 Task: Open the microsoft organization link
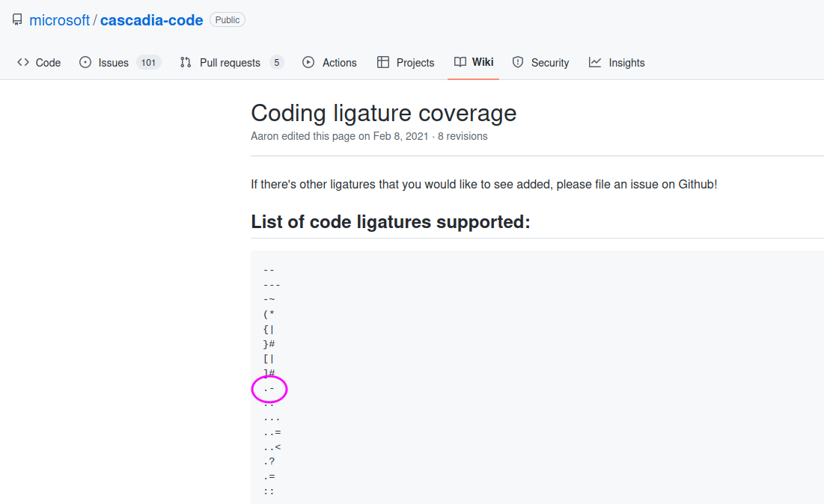59,19
